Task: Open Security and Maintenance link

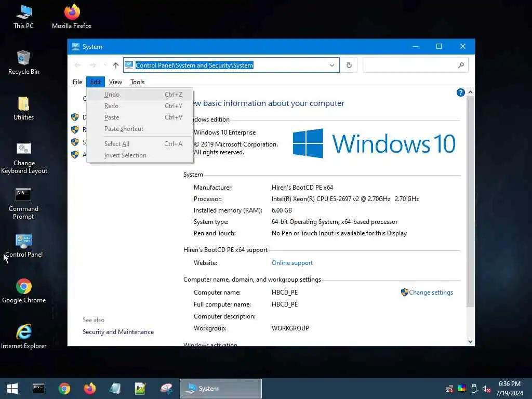Action: (x=118, y=332)
